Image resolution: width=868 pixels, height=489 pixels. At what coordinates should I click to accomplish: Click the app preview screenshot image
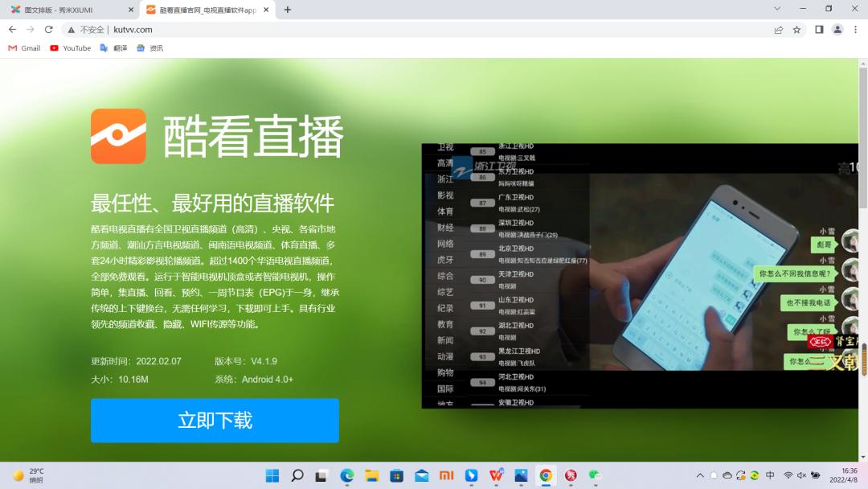(639, 277)
